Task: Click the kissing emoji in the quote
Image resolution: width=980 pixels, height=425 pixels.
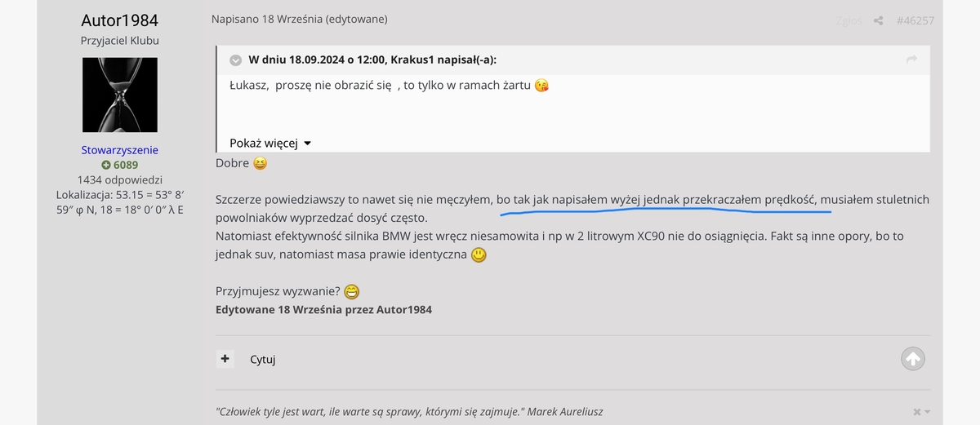Action: point(541,86)
